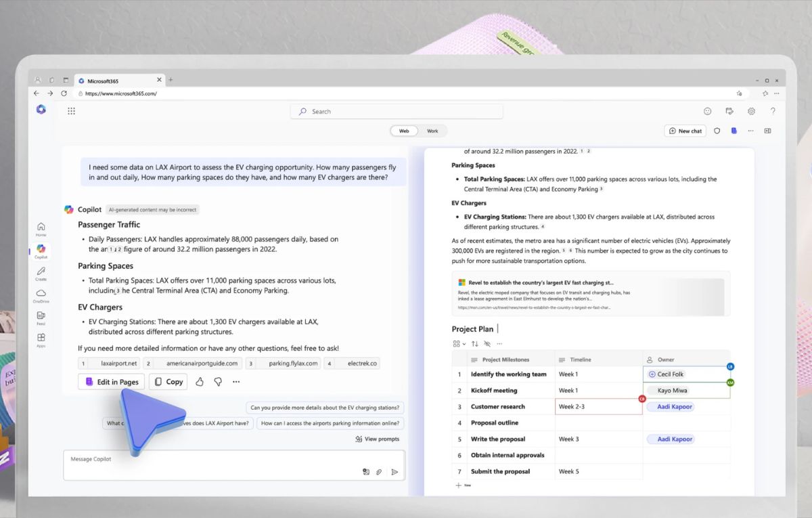Click the paperclip attach file icon
This screenshot has width=812, height=518.
pyautogui.click(x=380, y=472)
